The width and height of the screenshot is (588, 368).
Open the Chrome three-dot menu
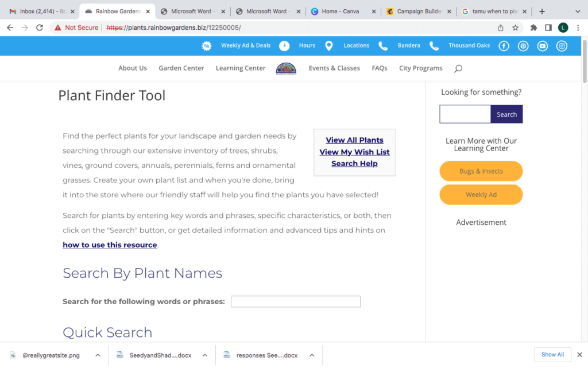[578, 27]
